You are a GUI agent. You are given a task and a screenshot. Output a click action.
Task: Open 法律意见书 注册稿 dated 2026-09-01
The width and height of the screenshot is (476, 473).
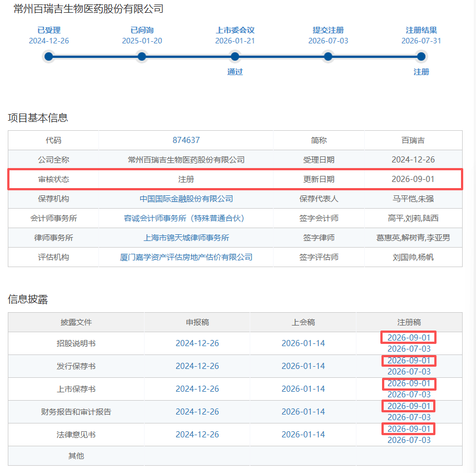pos(409,428)
